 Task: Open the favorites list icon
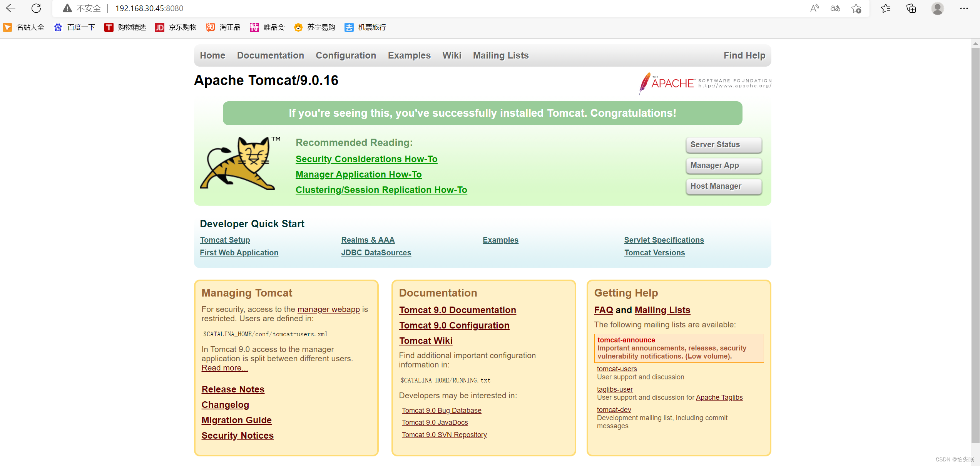pyautogui.click(x=885, y=8)
